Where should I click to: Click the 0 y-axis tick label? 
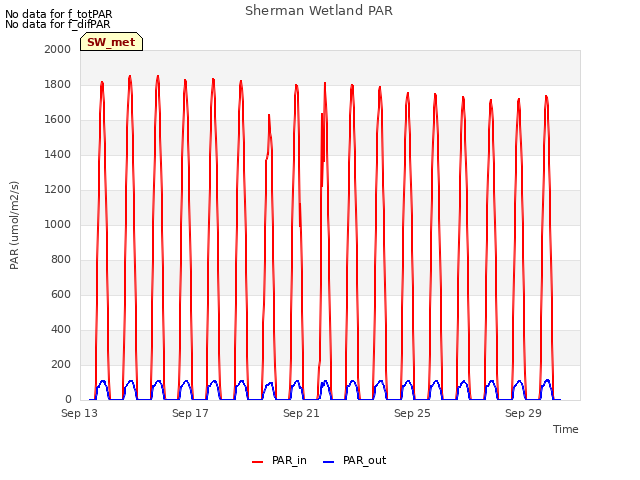[x=68, y=400]
